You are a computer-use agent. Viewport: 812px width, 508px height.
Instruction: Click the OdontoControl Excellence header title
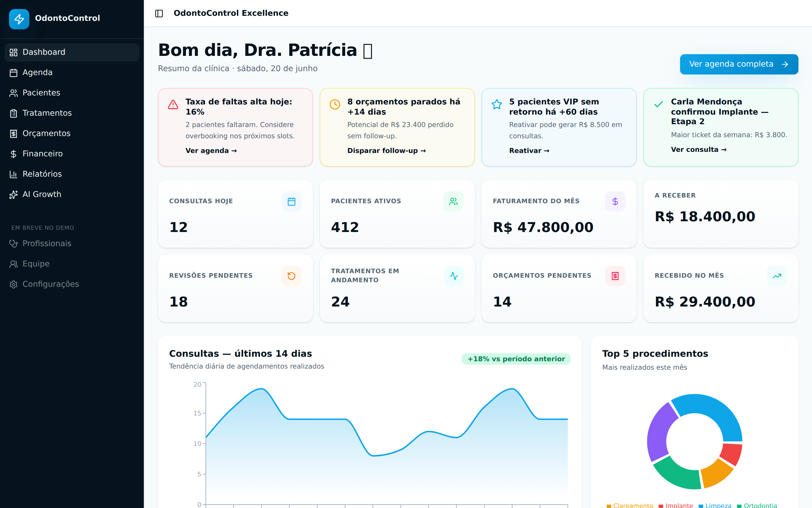pyautogui.click(x=231, y=13)
